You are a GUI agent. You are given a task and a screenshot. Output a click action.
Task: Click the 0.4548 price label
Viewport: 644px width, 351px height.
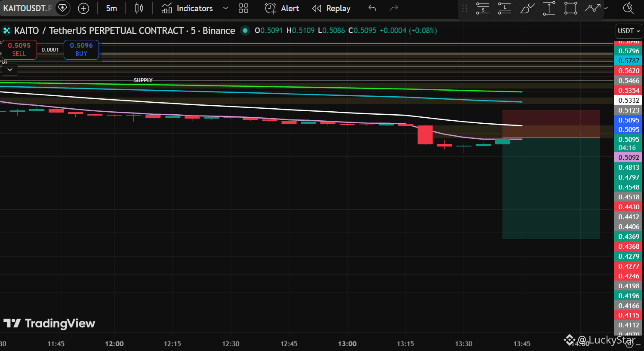tap(629, 187)
